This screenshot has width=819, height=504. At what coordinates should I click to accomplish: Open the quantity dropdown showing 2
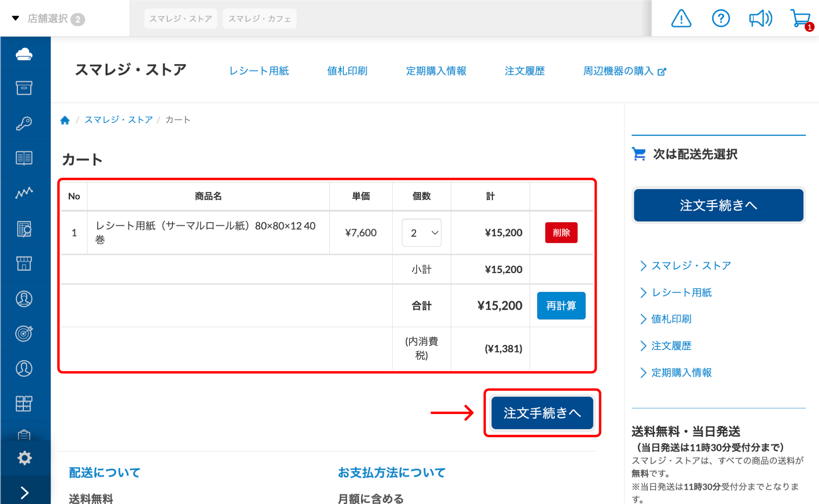[421, 232]
